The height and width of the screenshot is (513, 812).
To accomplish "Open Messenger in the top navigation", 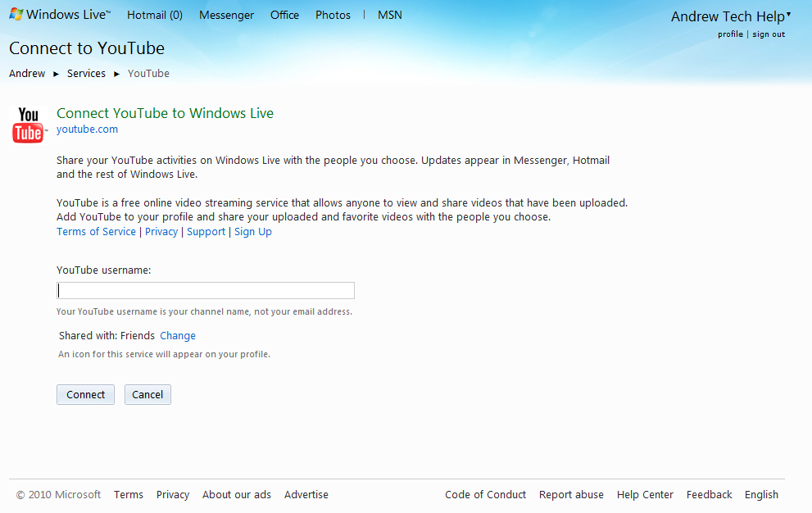I will click(x=226, y=15).
